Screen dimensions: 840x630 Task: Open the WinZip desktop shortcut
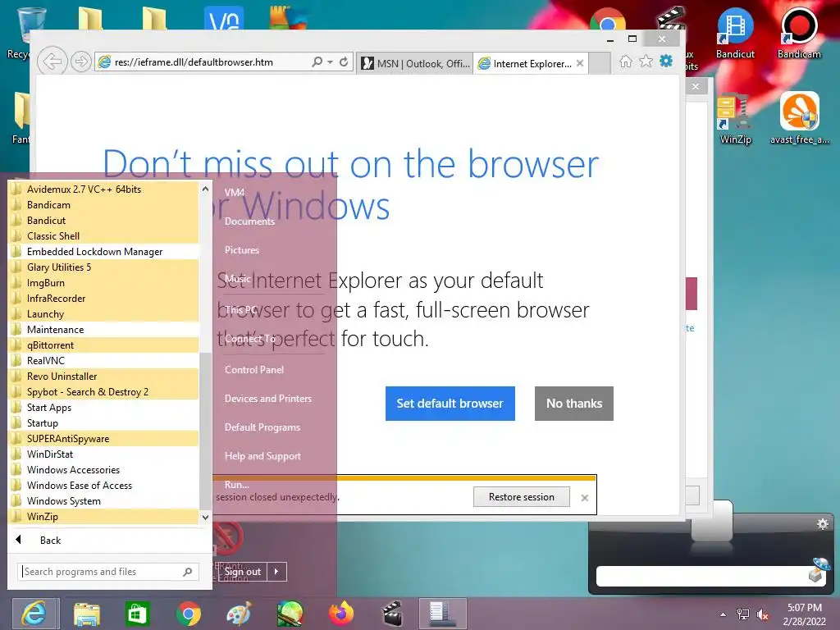point(735,118)
